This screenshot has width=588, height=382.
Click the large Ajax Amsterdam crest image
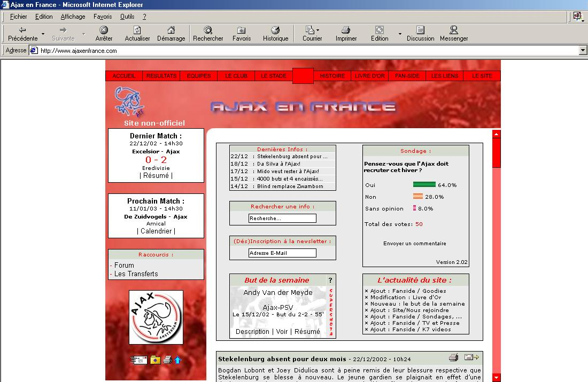[156, 317]
